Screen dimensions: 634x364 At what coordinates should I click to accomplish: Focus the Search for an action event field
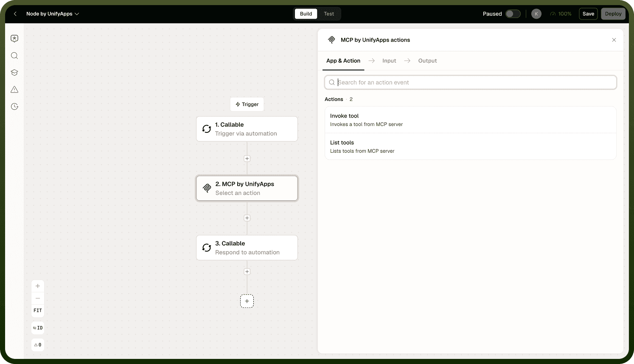pos(471,82)
